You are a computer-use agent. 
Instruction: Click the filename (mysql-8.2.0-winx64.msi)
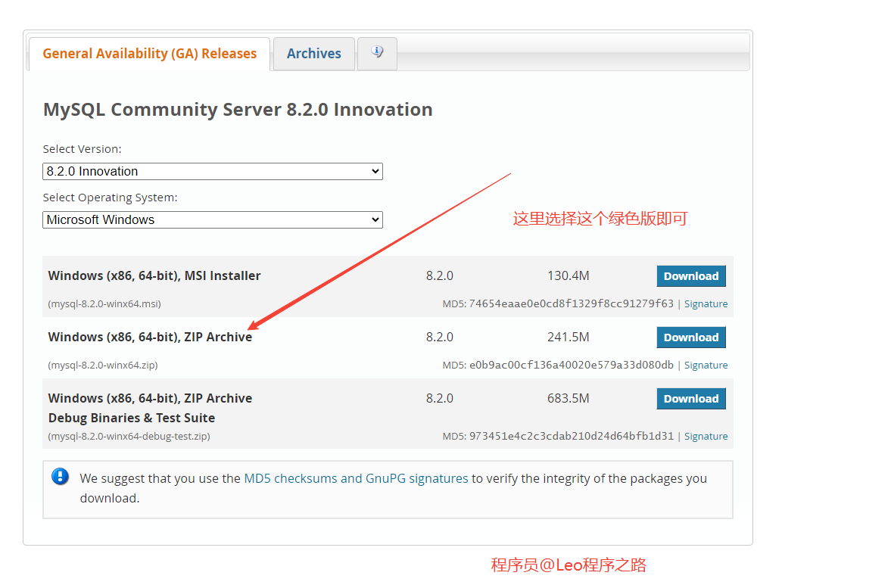point(104,304)
